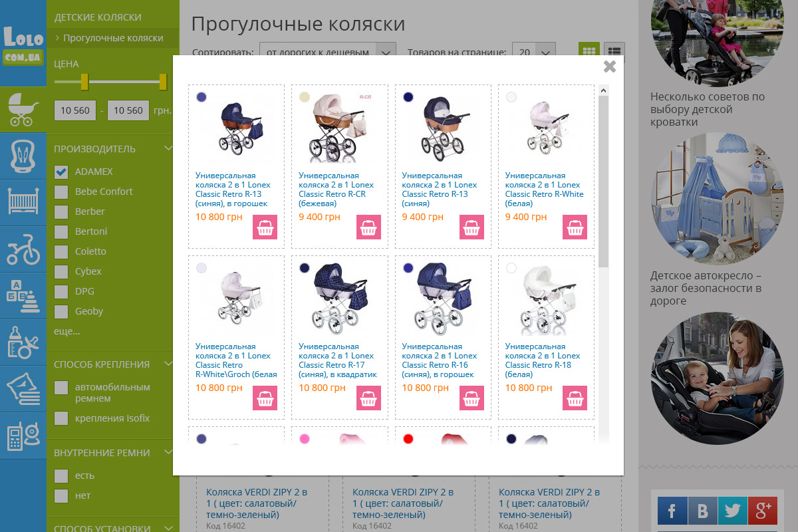The image size is (798, 532).
Task: Share page on Twitter
Action: (733, 511)
